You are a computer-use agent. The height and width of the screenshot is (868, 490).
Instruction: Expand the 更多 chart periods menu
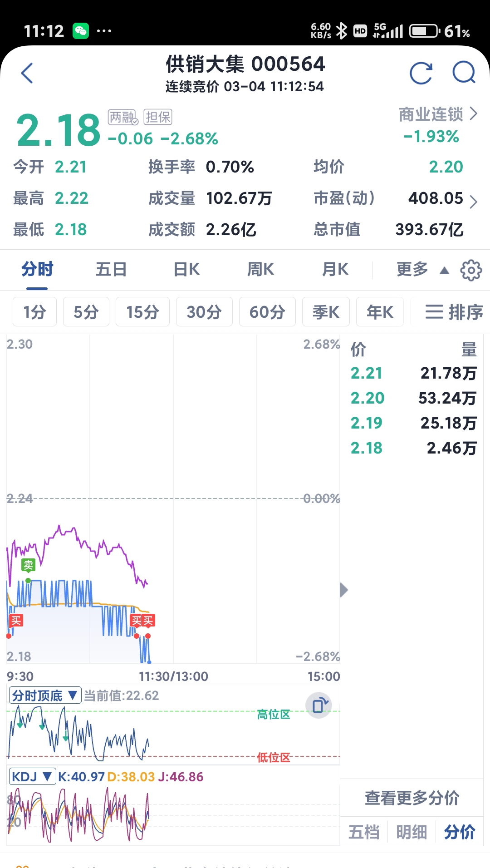pyautogui.click(x=422, y=270)
